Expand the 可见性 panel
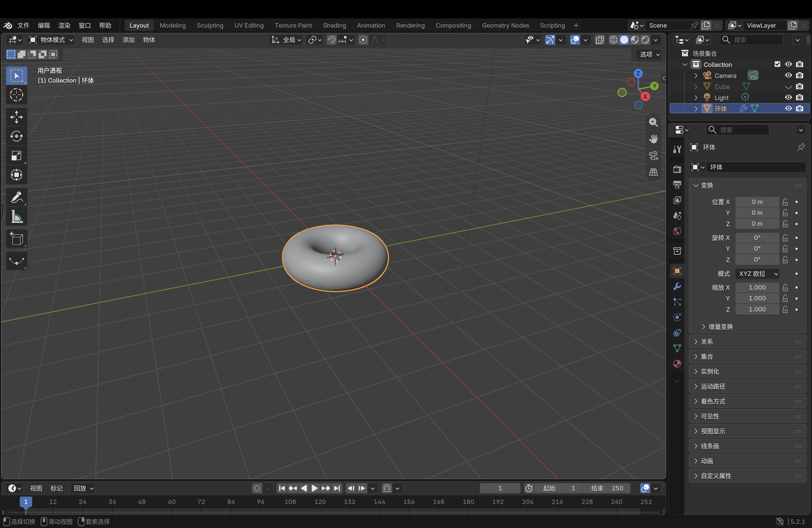The width and height of the screenshot is (812, 528). [747, 416]
